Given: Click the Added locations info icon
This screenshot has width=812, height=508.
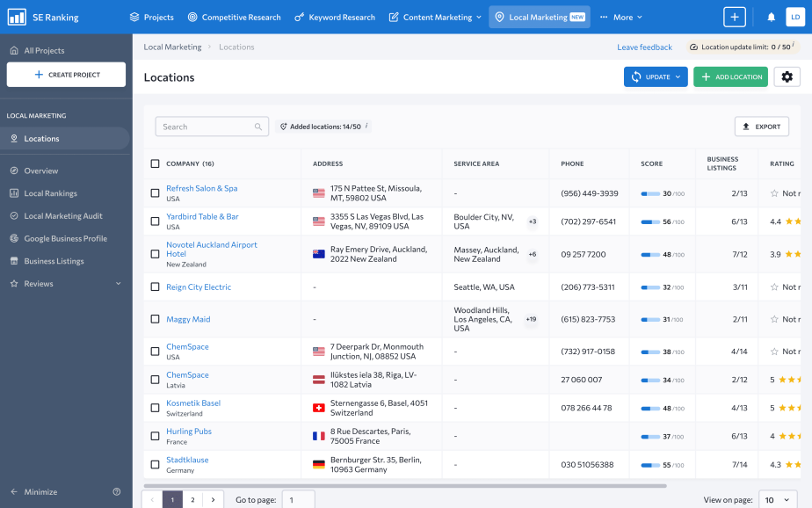Looking at the screenshot, I should point(366,126).
